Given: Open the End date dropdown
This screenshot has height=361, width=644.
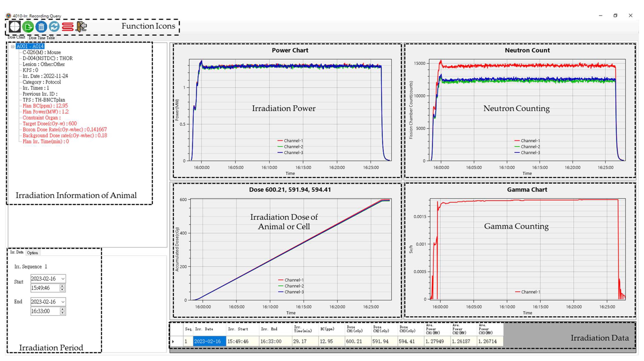Looking at the screenshot, I should pos(63,302).
